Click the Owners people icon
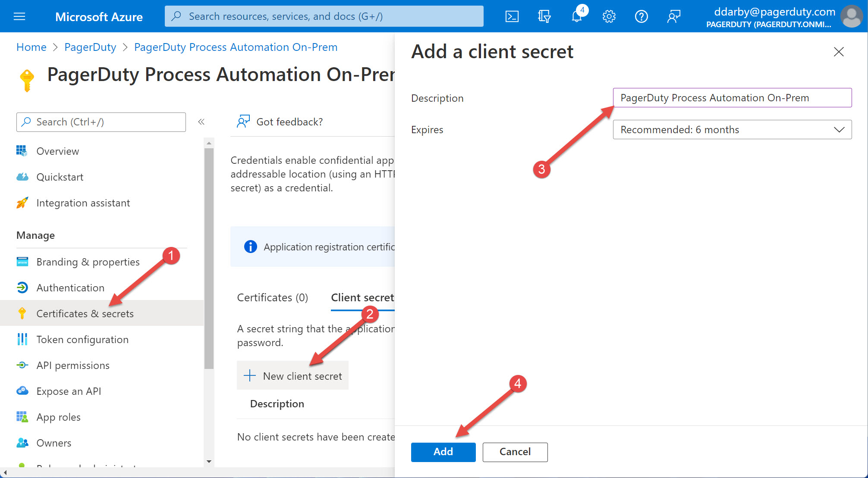 tap(22, 443)
